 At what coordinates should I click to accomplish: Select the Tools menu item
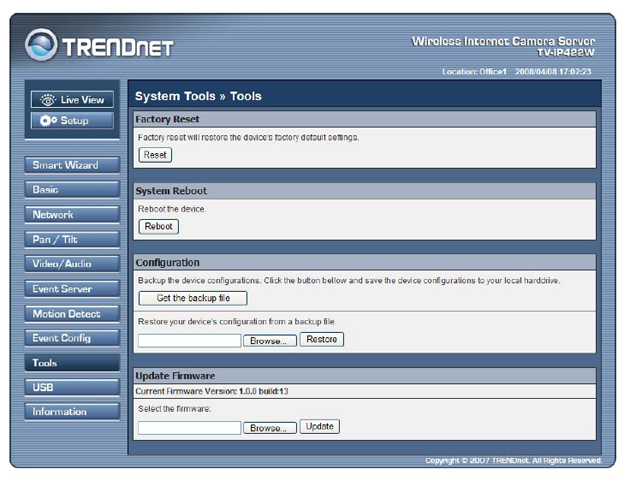click(x=72, y=363)
